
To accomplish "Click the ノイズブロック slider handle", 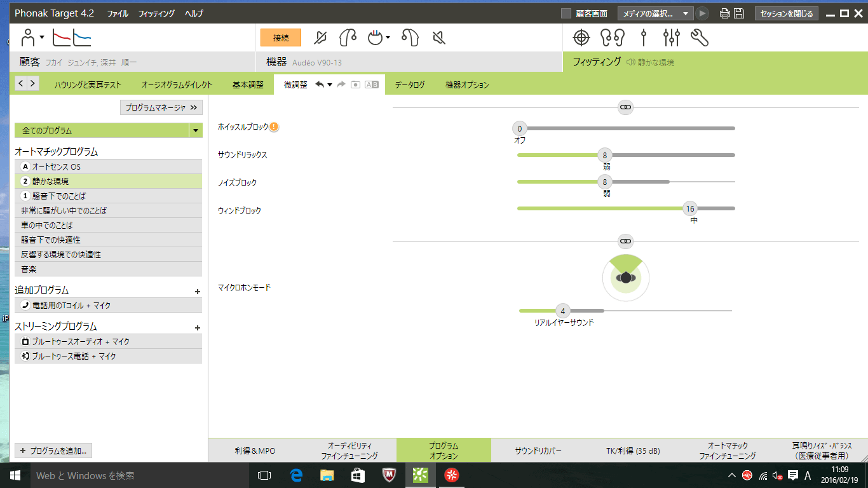I will point(604,182).
